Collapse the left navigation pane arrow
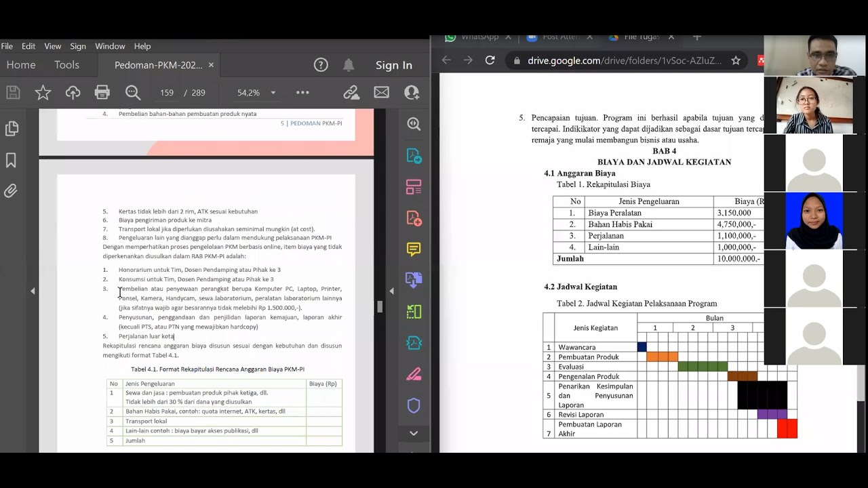Image resolution: width=868 pixels, height=488 pixels. [x=33, y=291]
